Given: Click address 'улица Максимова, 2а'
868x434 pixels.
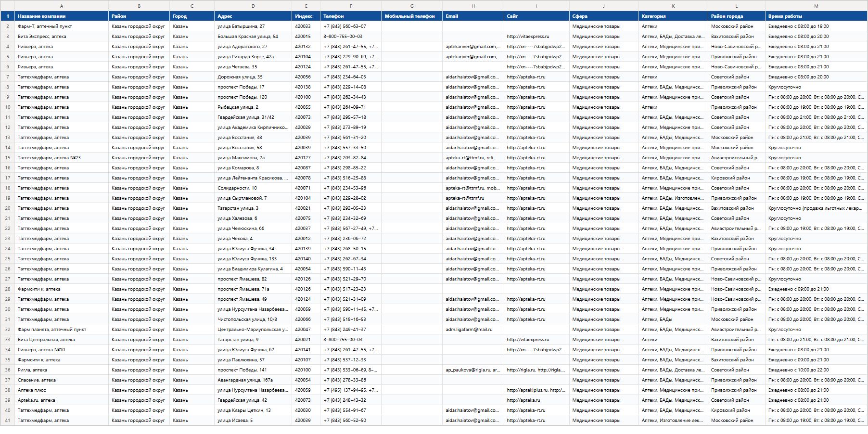Looking at the screenshot, I should [253, 158].
